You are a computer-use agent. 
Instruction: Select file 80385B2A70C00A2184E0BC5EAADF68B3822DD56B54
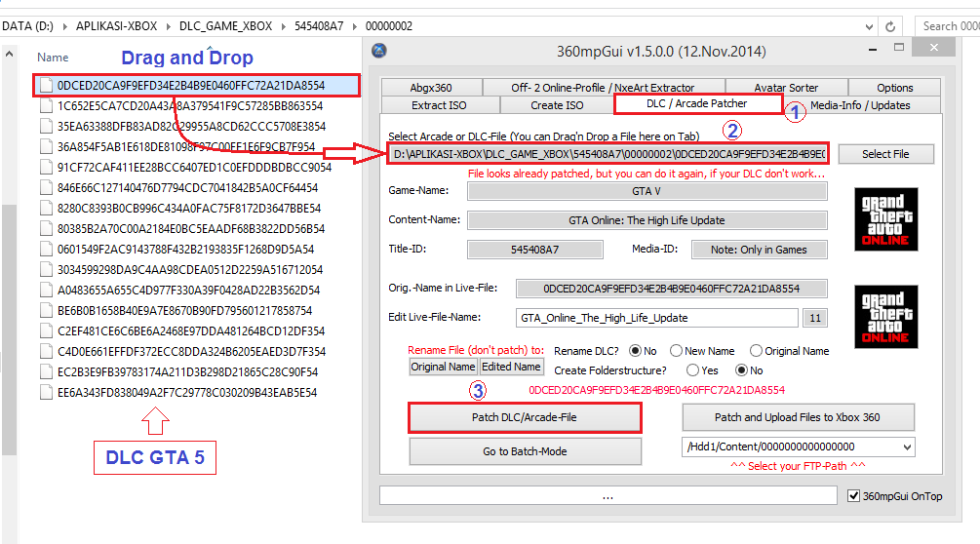click(x=191, y=228)
